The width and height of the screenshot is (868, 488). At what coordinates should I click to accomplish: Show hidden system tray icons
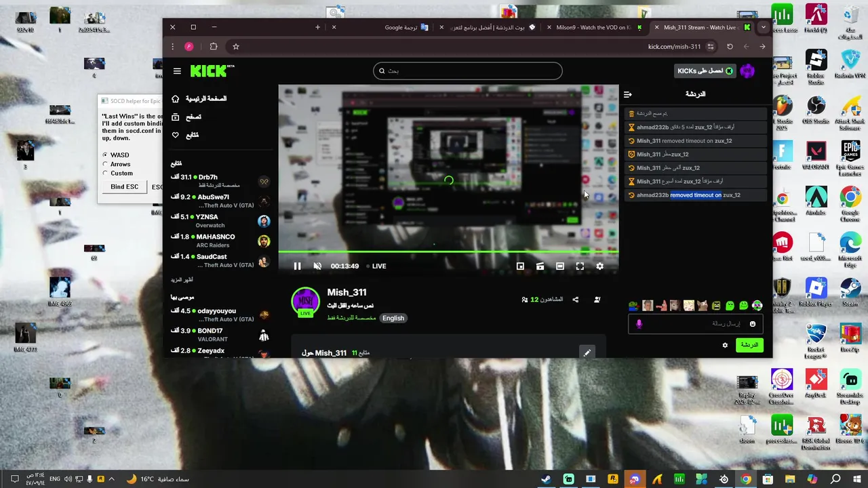pos(112,479)
